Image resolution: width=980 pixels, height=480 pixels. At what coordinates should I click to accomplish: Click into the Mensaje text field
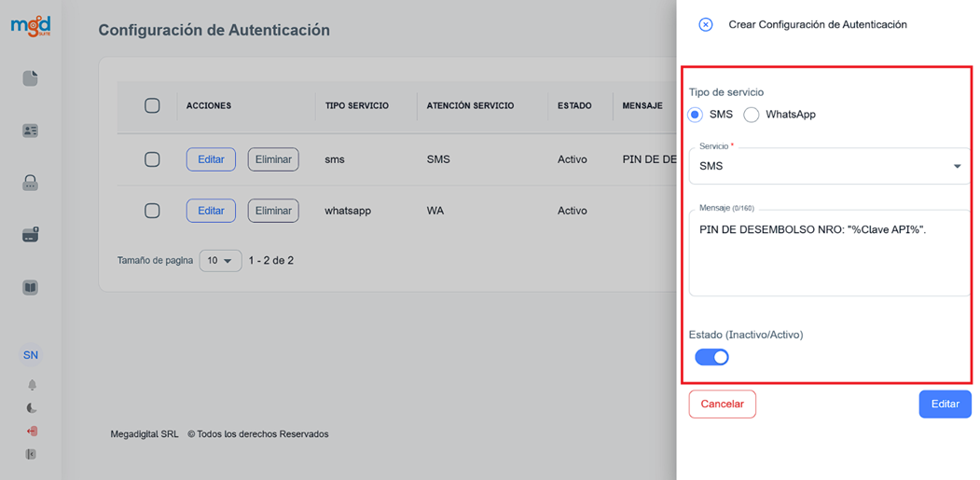[x=830, y=256]
